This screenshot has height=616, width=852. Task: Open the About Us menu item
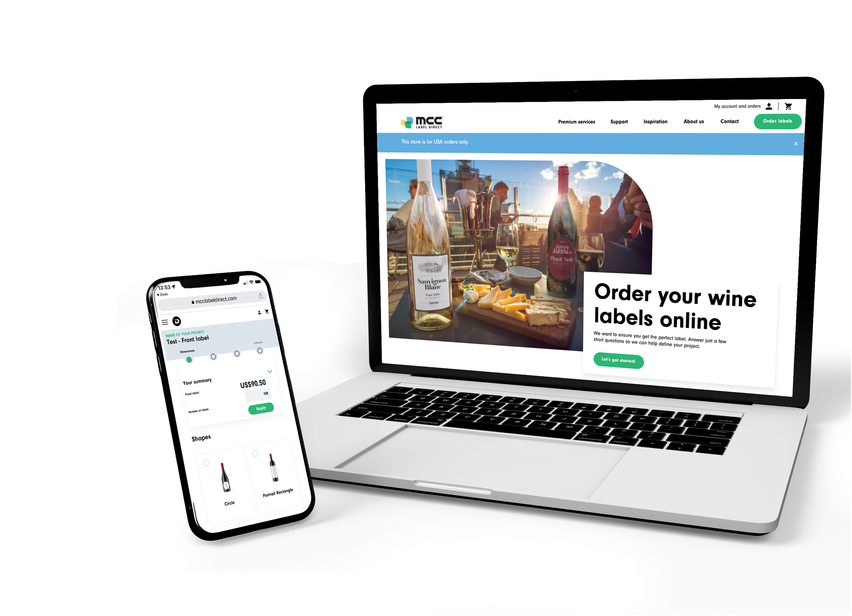(x=693, y=121)
